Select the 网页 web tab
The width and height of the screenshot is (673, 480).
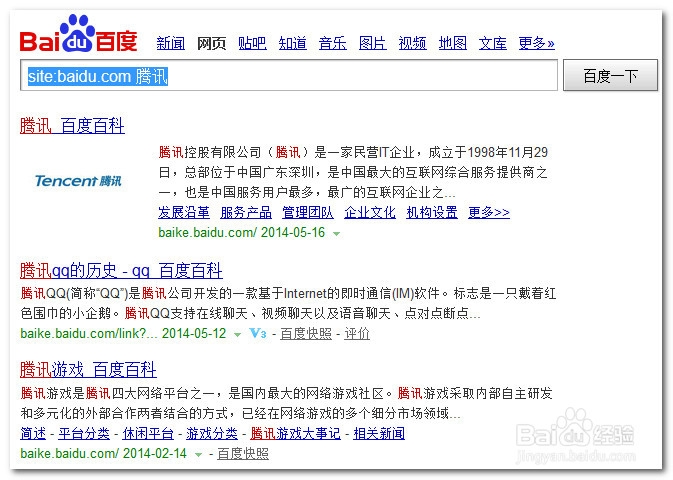click(x=211, y=43)
